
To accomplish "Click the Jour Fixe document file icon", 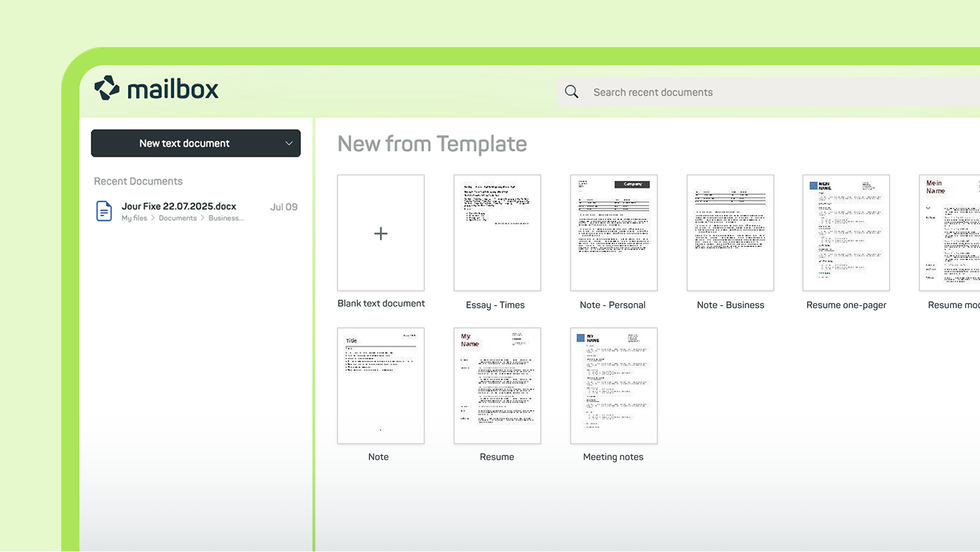I will click(x=104, y=211).
